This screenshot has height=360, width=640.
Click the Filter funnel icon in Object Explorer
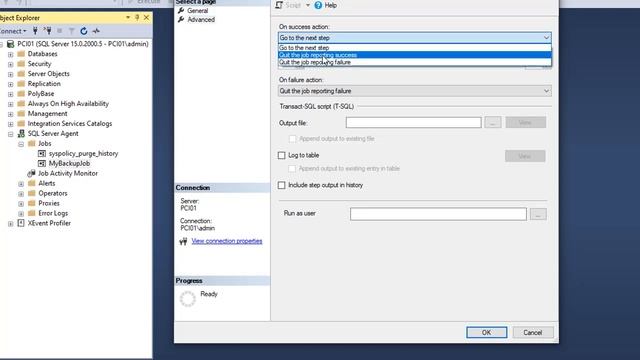[x=71, y=31]
